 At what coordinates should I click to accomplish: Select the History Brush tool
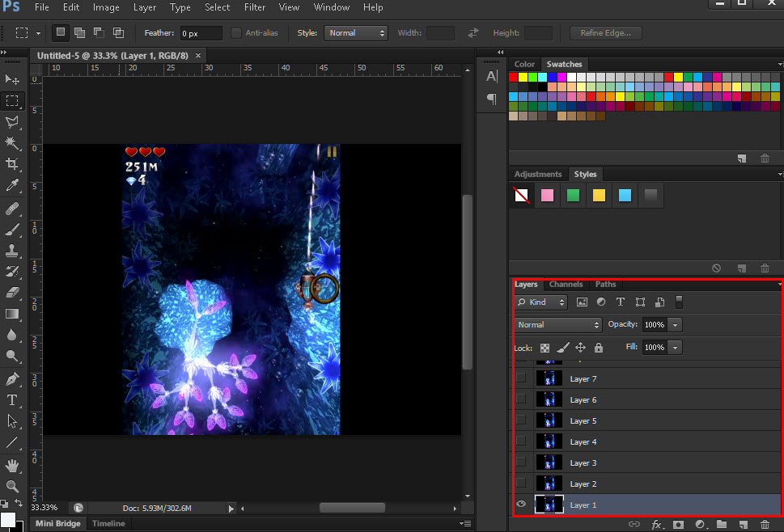point(12,271)
